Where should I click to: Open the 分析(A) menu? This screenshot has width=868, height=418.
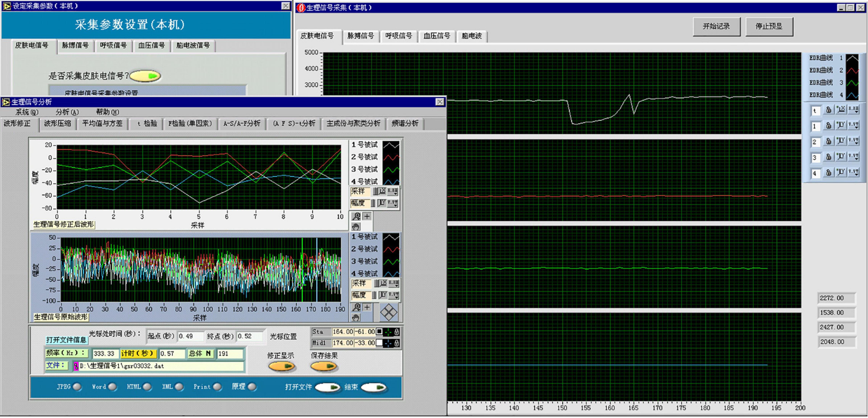(67, 112)
